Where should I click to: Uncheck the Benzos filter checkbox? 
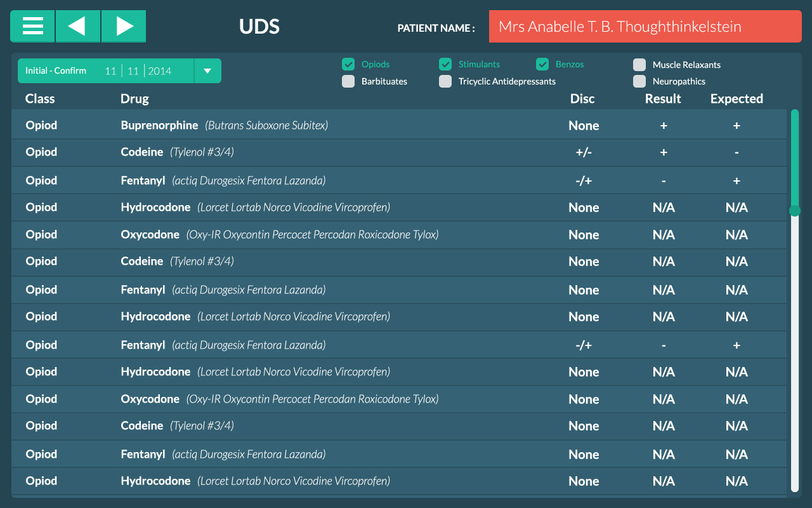542,64
